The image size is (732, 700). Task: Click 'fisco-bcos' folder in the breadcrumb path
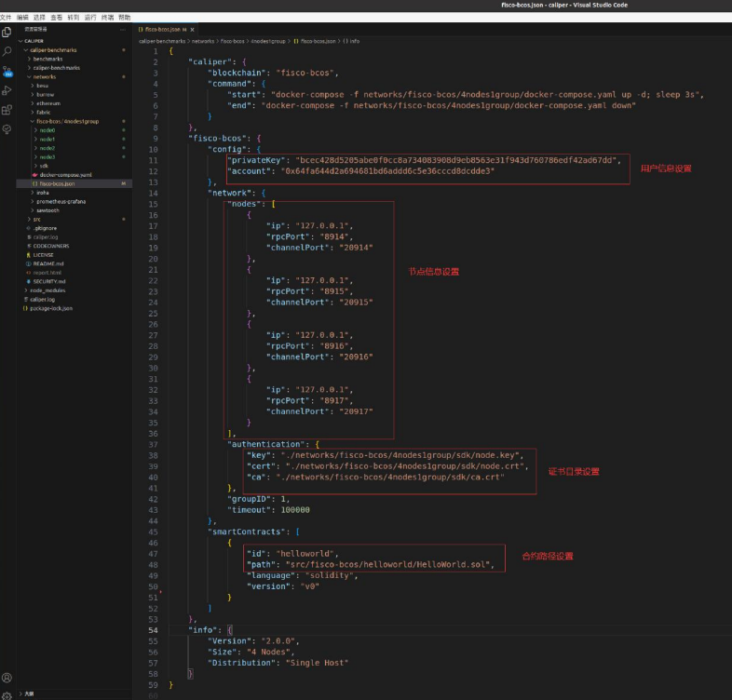[x=232, y=41]
